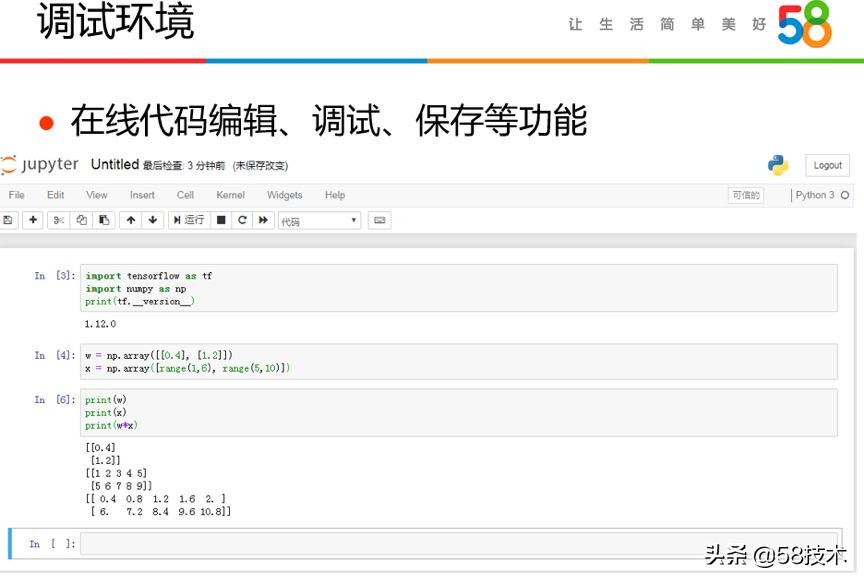Click the Python 3 kernel name
Viewport: 864px width, 583px height.
click(814, 195)
